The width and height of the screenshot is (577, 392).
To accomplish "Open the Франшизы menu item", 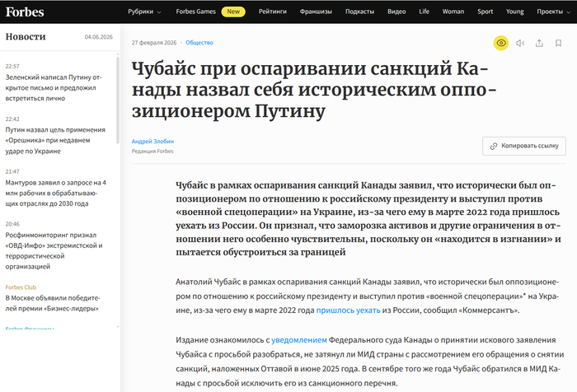I will pyautogui.click(x=316, y=12).
